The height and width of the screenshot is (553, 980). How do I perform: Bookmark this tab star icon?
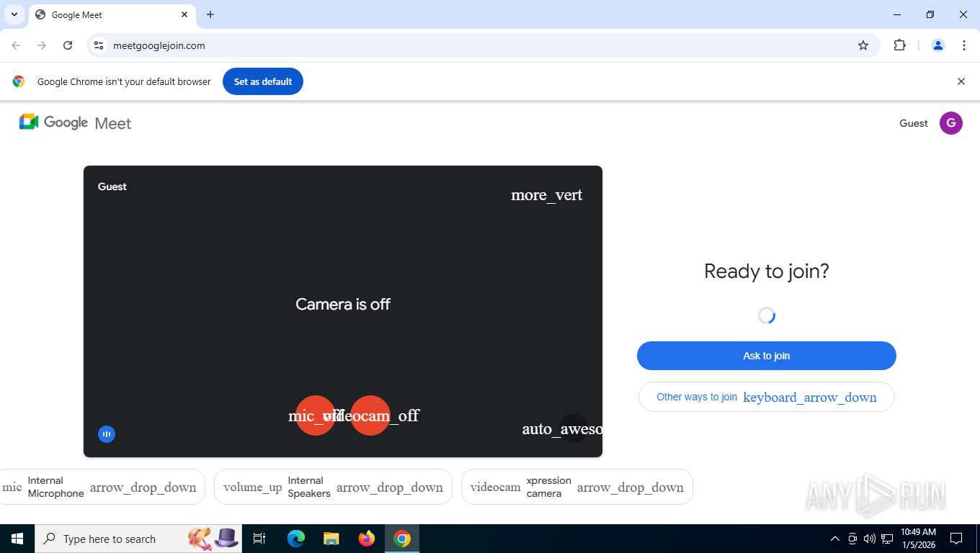point(863,45)
